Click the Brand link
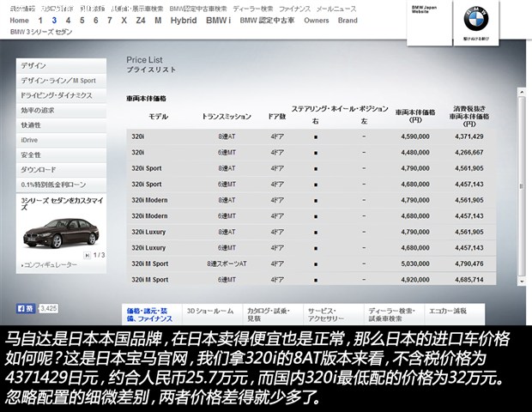532x412 pixels. click(x=348, y=20)
